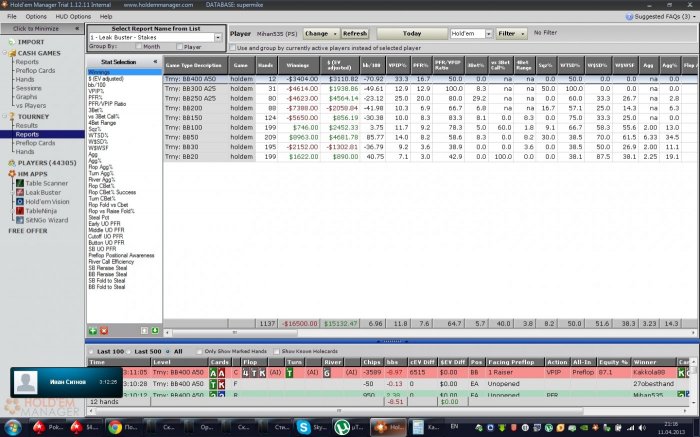Check Only Show Marked Hands

pyautogui.click(x=200, y=352)
